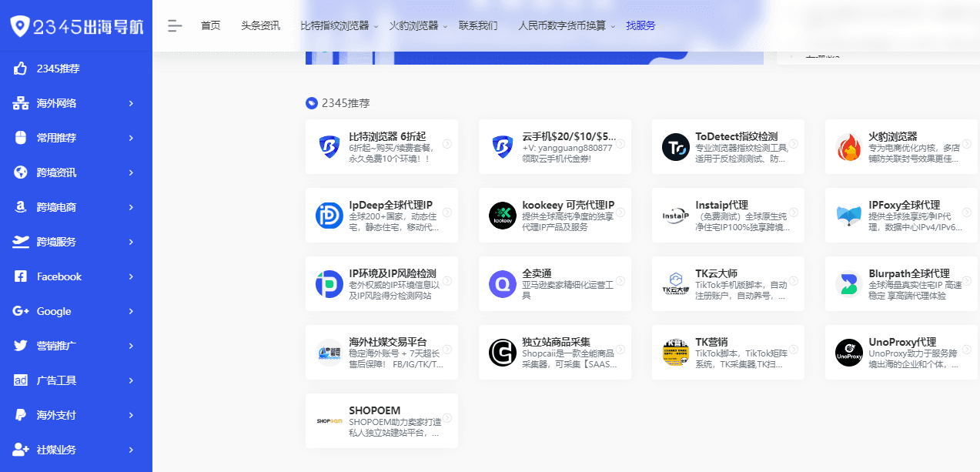The width and height of the screenshot is (980, 472).
Task: Toggle the hamburger sidebar collapse icon
Action: 175,25
